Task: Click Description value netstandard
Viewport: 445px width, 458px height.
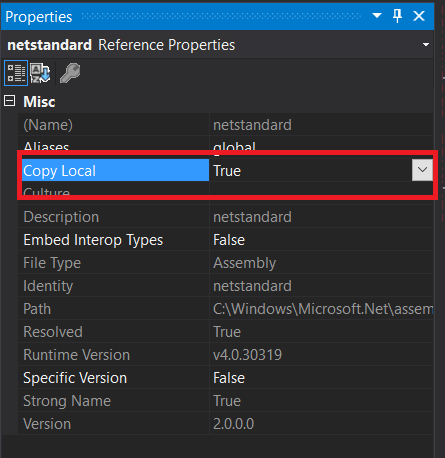Action: coord(252,217)
